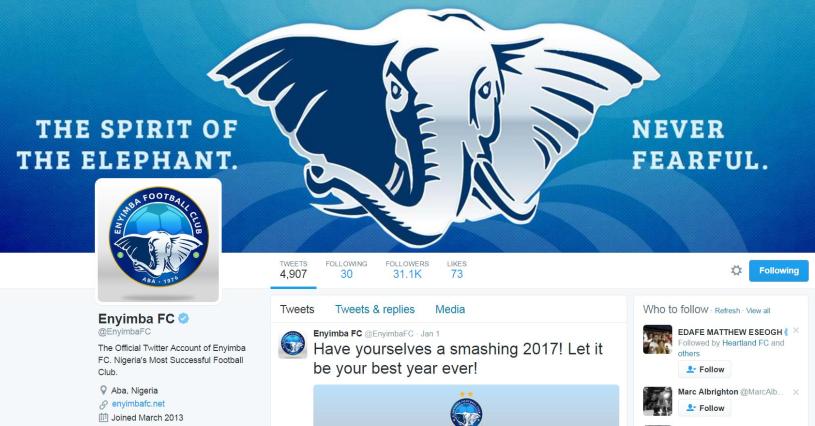The width and height of the screenshot is (815, 426).
Task: Click View all in Who to follow
Action: point(758,311)
